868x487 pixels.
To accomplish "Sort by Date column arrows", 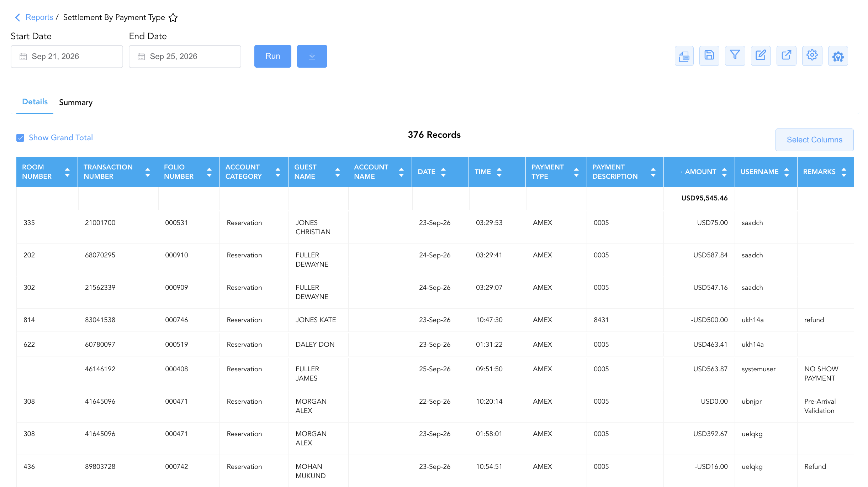I will click(x=443, y=172).
